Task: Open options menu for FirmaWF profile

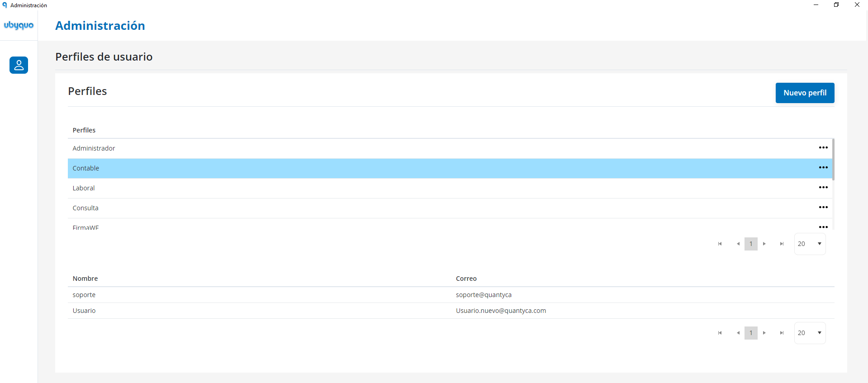Action: tap(823, 227)
